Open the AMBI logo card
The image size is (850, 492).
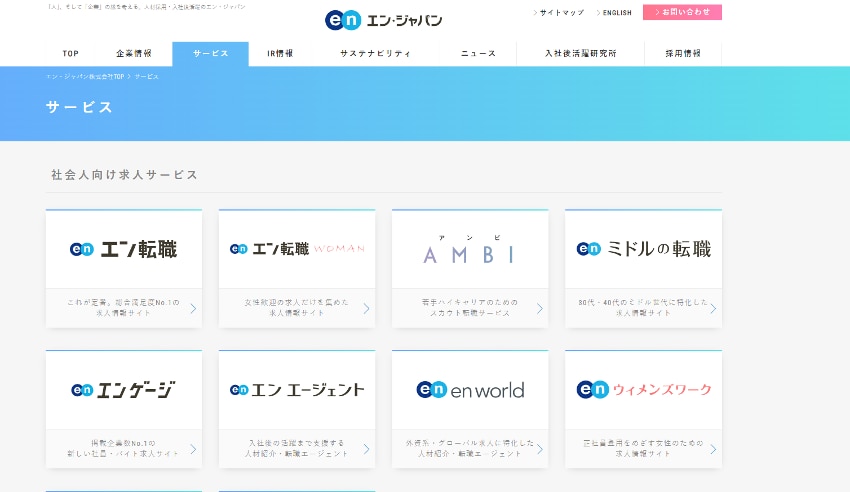tap(470, 249)
